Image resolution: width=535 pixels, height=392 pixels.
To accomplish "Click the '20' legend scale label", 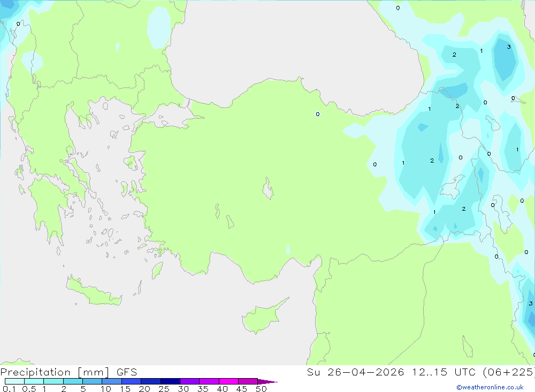I will pyautogui.click(x=144, y=389).
